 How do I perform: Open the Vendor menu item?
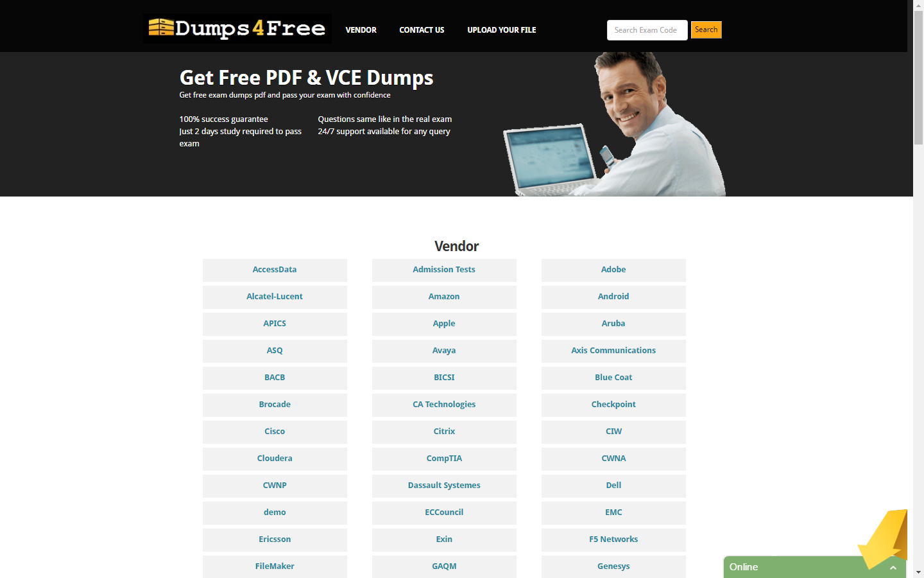tap(361, 30)
